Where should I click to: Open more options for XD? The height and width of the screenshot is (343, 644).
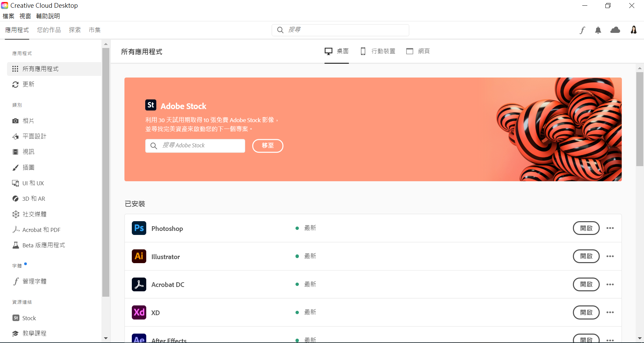tap(610, 312)
